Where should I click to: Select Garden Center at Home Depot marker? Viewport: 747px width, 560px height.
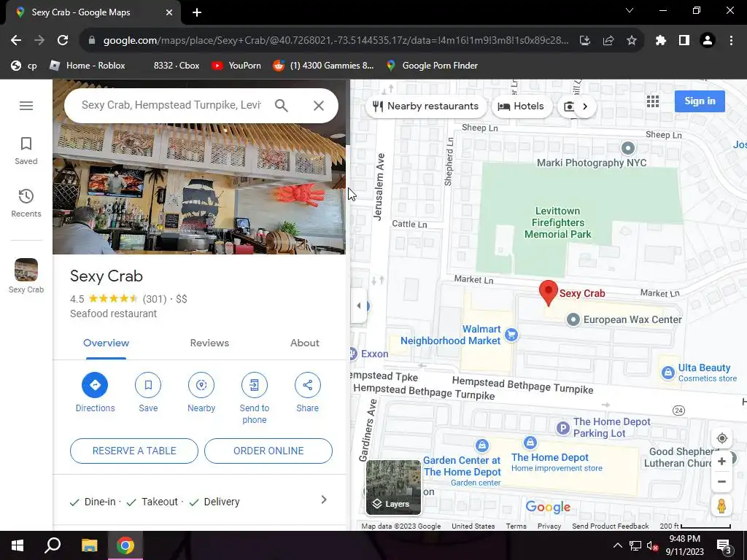482,446
